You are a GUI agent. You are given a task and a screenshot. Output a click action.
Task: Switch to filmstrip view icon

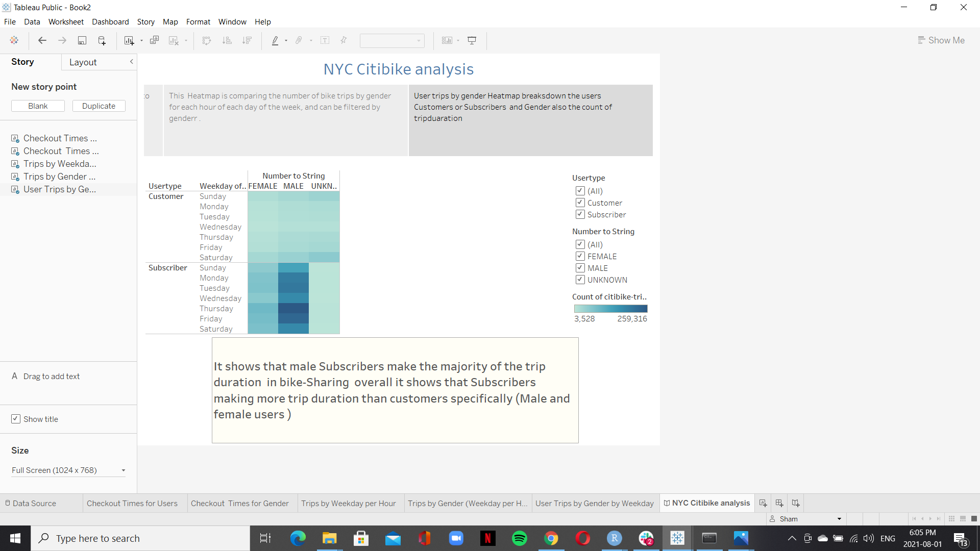point(963,519)
